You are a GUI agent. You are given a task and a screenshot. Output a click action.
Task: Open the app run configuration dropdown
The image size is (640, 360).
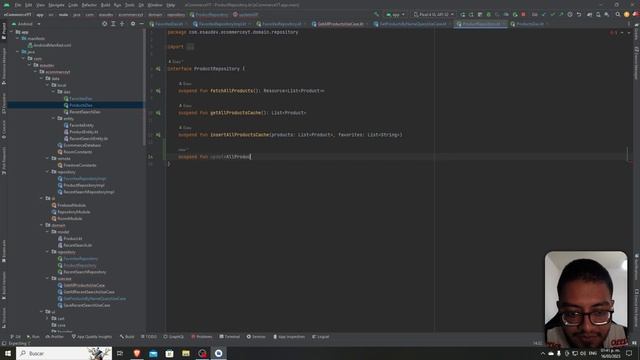395,14
